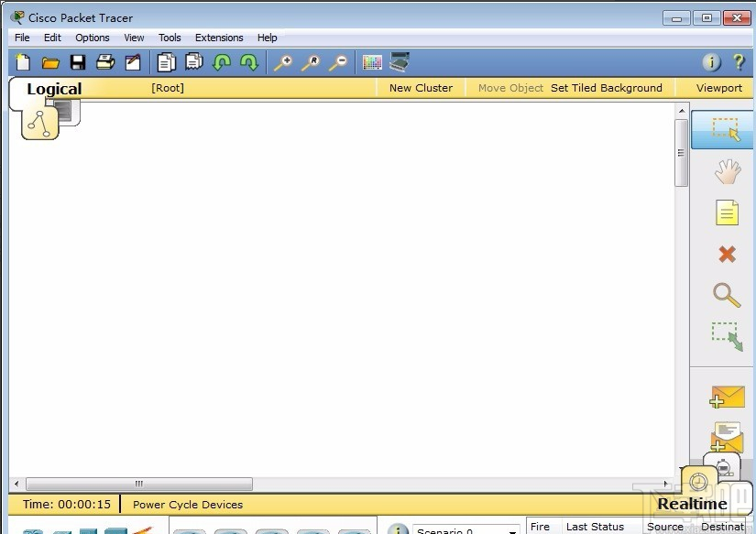This screenshot has height=534, width=756.
Task: Add a Complex PDU open envelope
Action: (727, 437)
